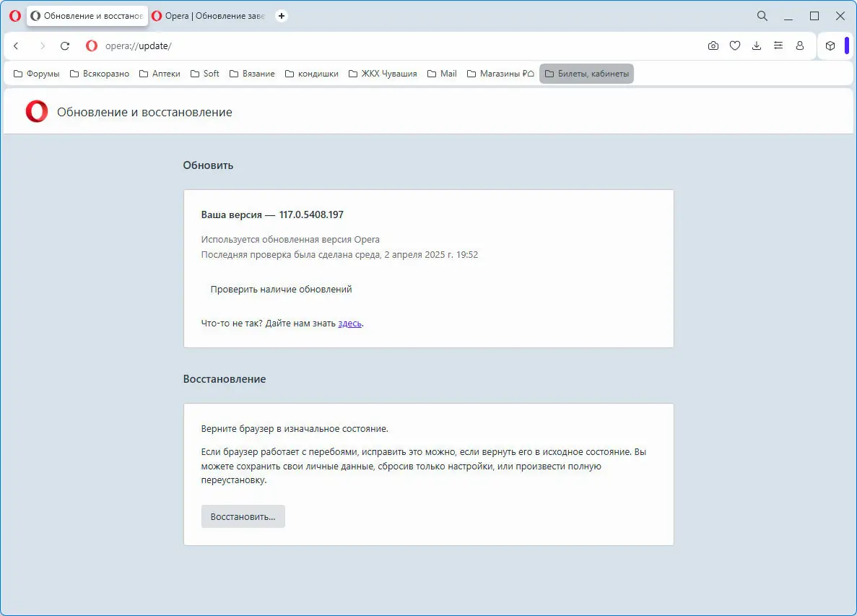The width and height of the screenshot is (857, 616).
Task: Go back using the back arrow
Action: pos(17,46)
